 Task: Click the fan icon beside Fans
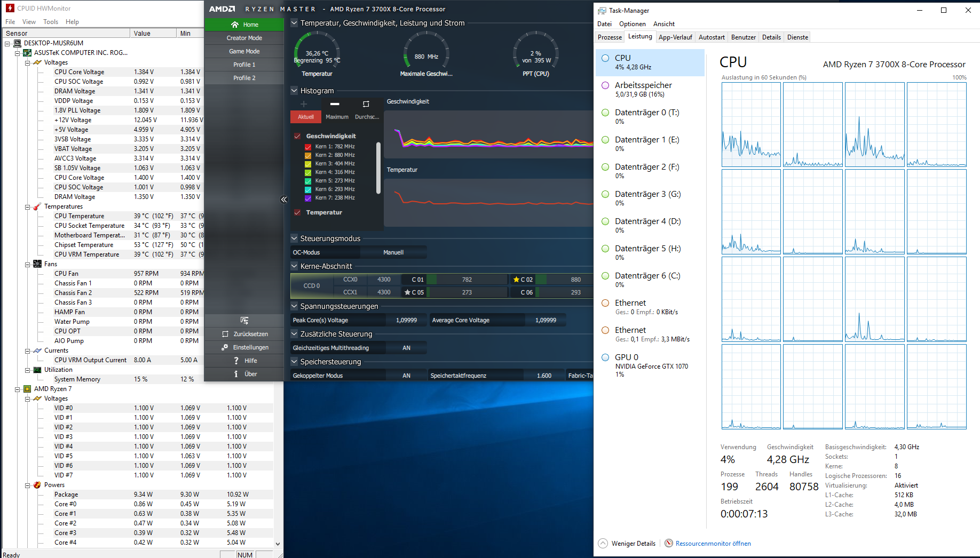pos(37,264)
